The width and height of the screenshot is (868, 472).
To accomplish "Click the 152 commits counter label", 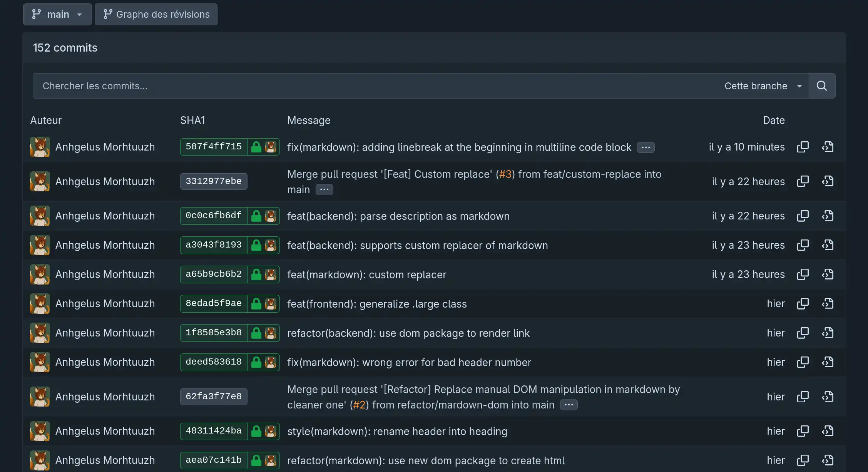I will pos(65,47).
